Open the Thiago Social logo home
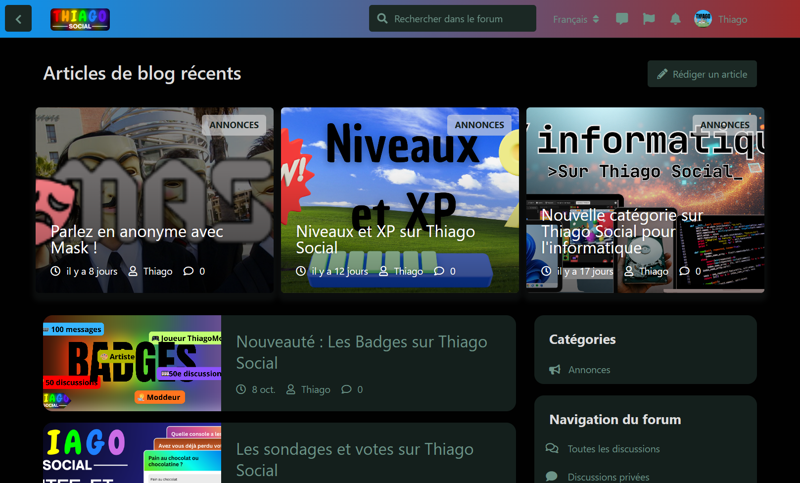Screen dimensions: 800x483 pyautogui.click(x=80, y=19)
